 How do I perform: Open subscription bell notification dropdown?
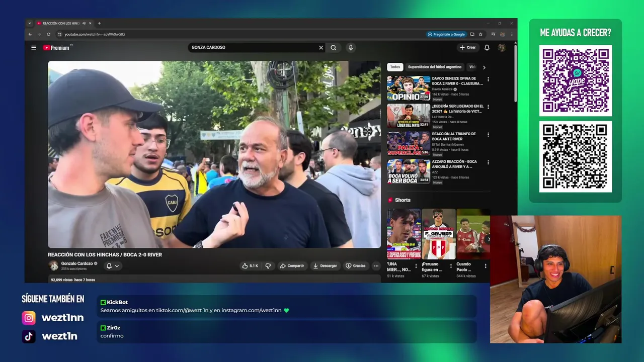[113, 265]
